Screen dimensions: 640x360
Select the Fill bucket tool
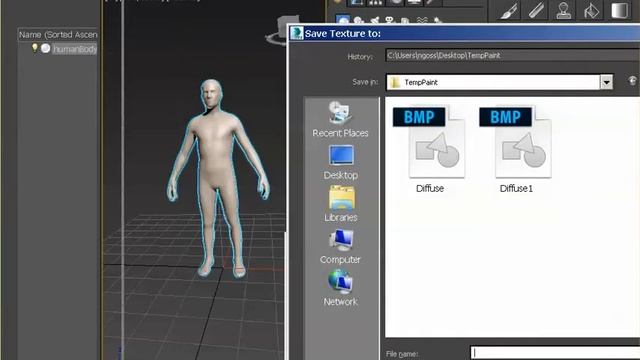coord(591,10)
